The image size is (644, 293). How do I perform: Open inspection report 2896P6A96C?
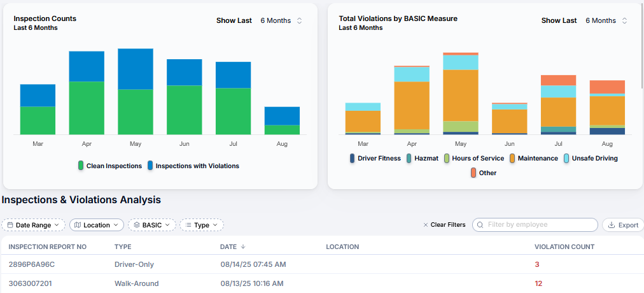pos(32,264)
